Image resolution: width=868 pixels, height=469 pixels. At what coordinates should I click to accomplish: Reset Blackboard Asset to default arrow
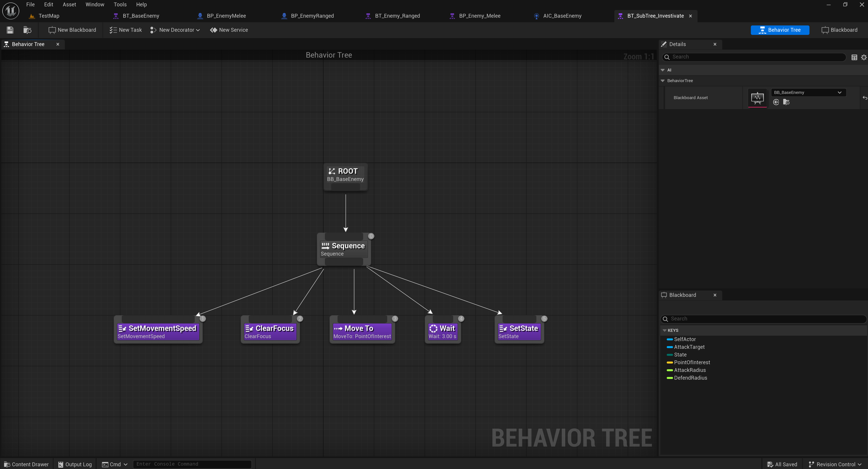(865, 98)
